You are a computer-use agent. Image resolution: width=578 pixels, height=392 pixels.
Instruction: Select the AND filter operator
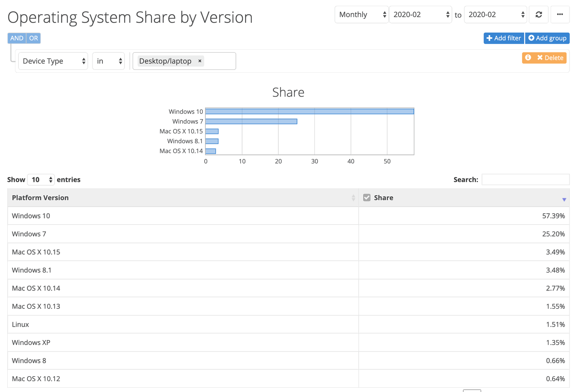17,38
